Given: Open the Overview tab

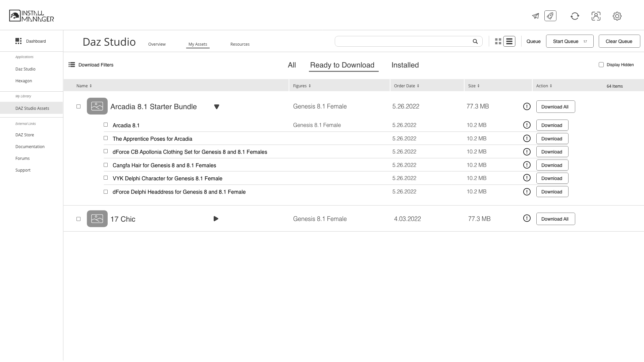Looking at the screenshot, I should (157, 44).
